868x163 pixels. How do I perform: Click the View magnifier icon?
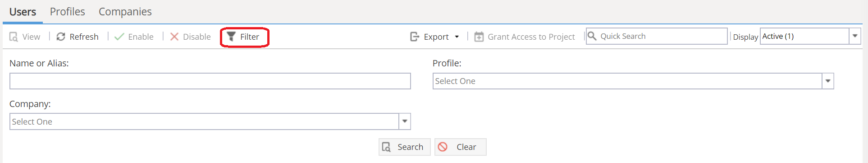14,37
